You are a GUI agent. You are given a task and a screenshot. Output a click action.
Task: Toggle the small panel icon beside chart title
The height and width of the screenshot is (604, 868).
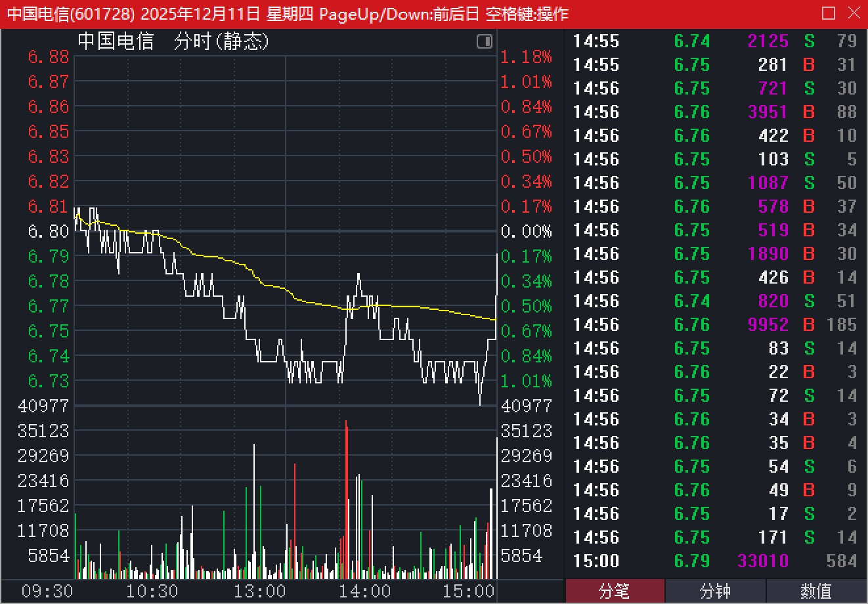[x=484, y=42]
